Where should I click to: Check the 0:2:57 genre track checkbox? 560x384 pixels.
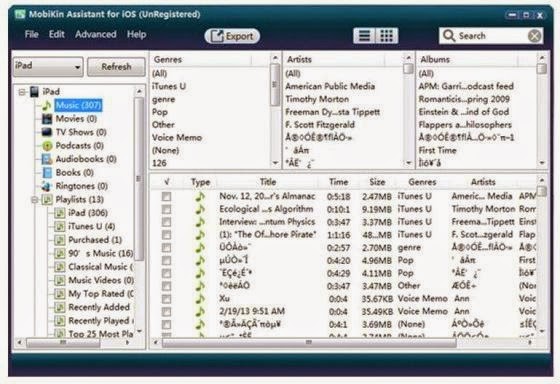(x=166, y=248)
